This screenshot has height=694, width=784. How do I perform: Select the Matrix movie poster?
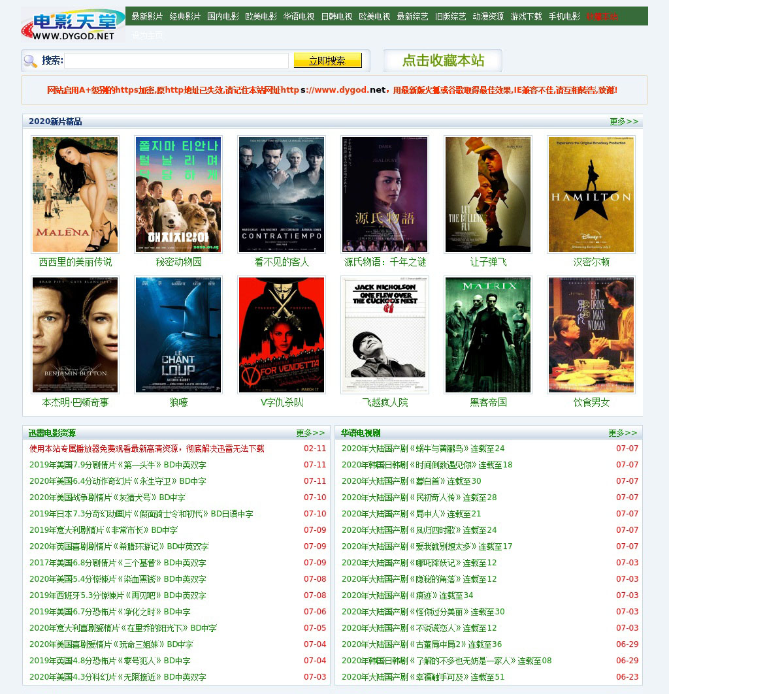click(x=488, y=335)
